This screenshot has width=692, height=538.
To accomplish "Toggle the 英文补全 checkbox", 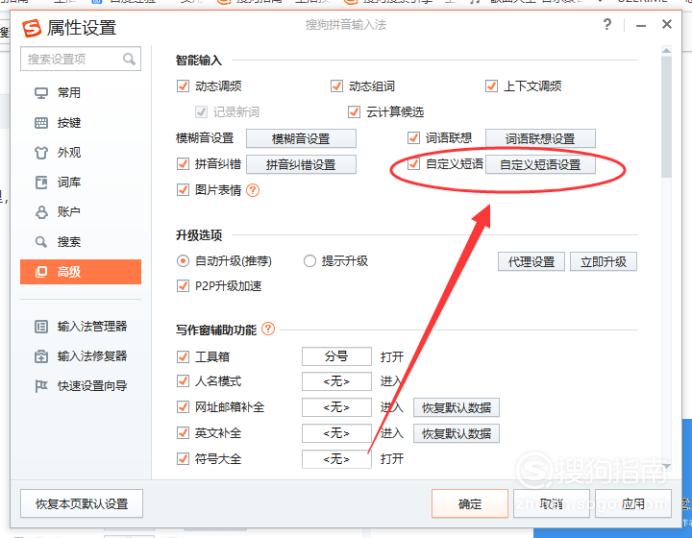I will coord(183,433).
